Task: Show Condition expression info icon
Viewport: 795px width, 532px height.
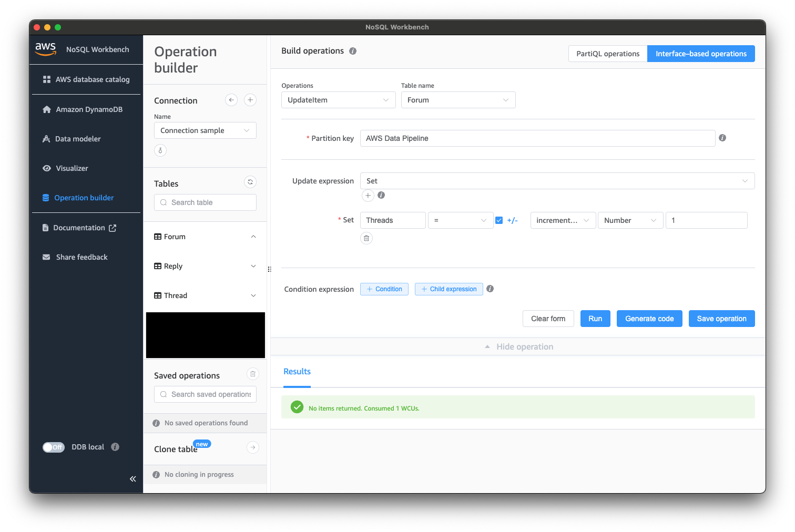Action: (x=490, y=289)
